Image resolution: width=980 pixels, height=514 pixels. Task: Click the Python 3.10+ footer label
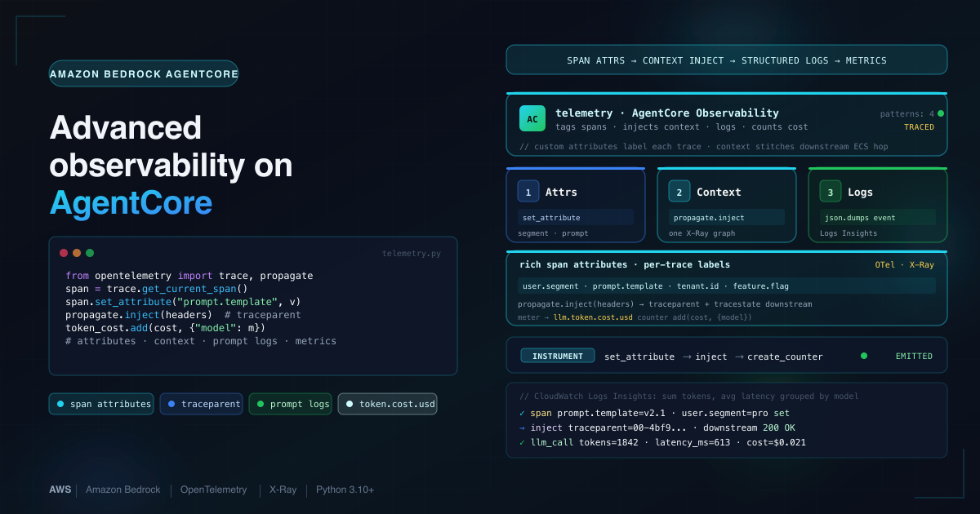pos(345,490)
